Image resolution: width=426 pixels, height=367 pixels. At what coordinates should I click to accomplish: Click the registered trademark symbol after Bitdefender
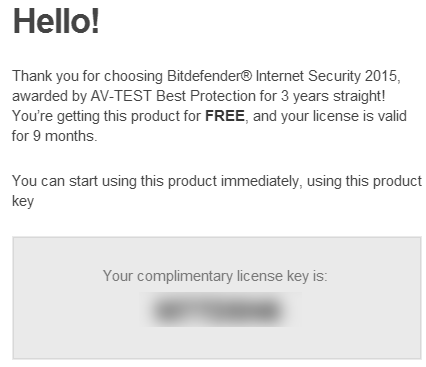[x=246, y=76]
